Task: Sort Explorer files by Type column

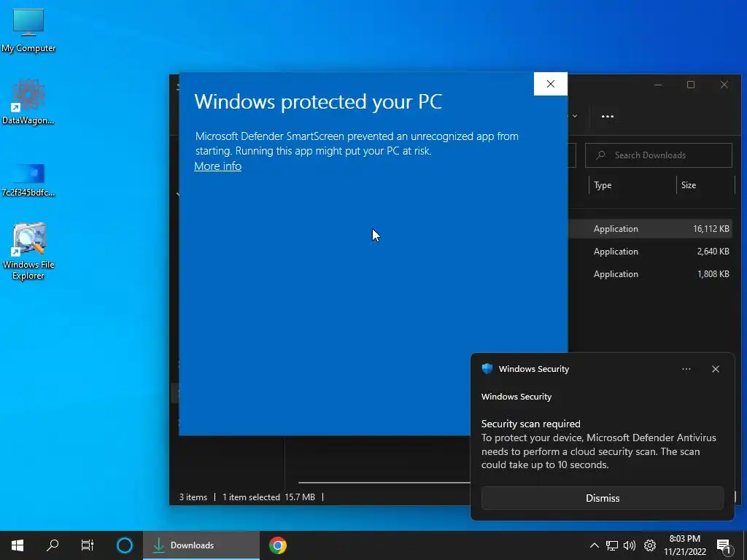Action: pos(632,185)
